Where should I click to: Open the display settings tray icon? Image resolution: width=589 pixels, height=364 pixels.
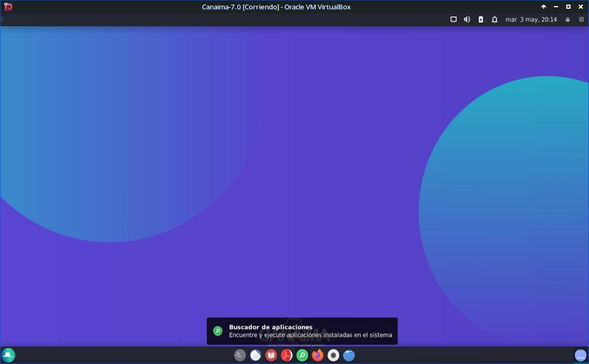tap(454, 20)
